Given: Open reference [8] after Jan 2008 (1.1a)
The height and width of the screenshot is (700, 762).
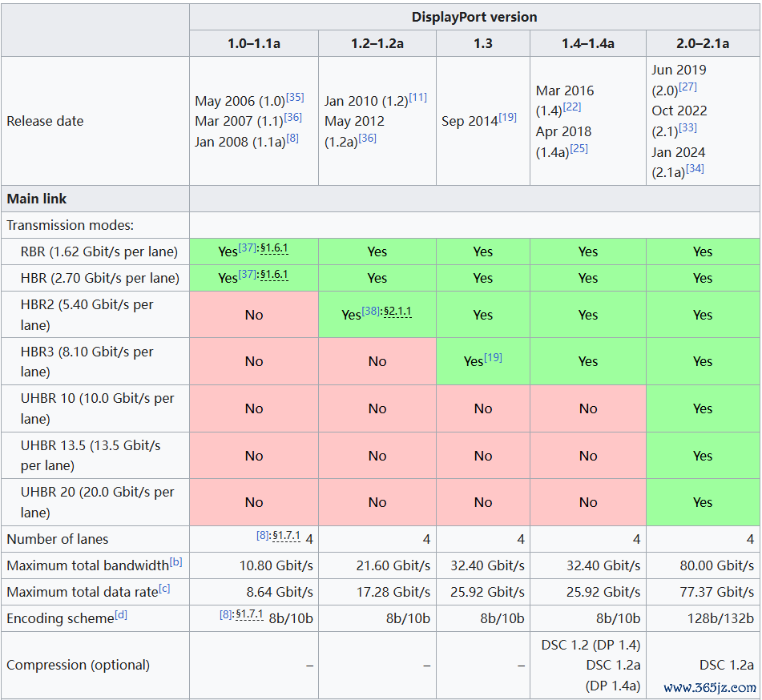Looking at the screenshot, I should tap(292, 139).
